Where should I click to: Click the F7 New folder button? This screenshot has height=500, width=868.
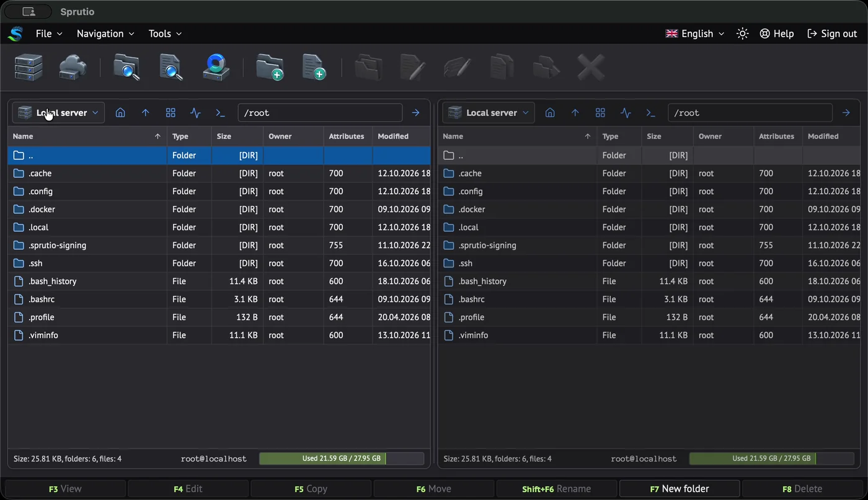[x=680, y=489]
